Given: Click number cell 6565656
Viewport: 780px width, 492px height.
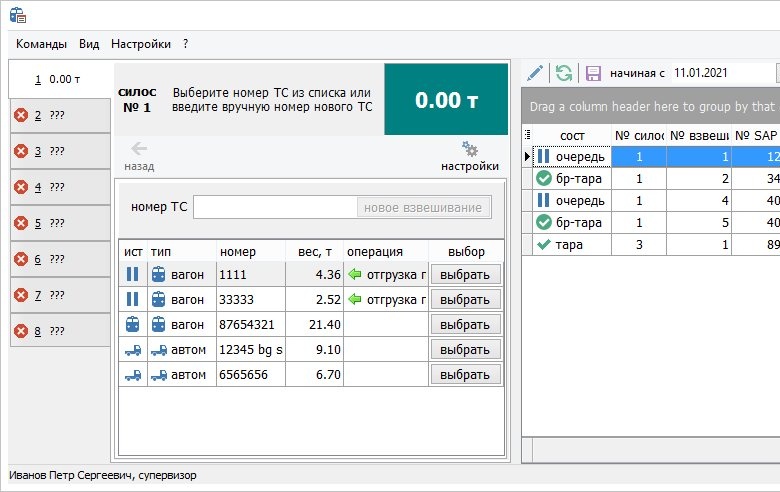Looking at the screenshot, I should point(251,375).
